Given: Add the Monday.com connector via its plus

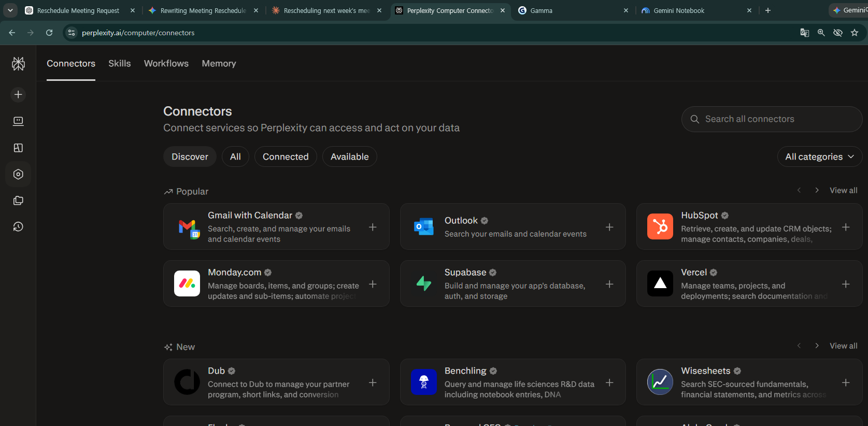Looking at the screenshot, I should (x=373, y=284).
